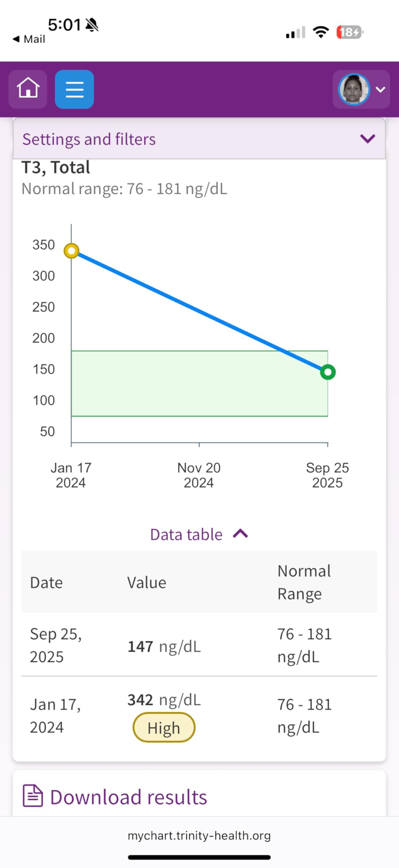Tap the MyChart home icon
Screen dimensions: 399x868
coord(28,89)
